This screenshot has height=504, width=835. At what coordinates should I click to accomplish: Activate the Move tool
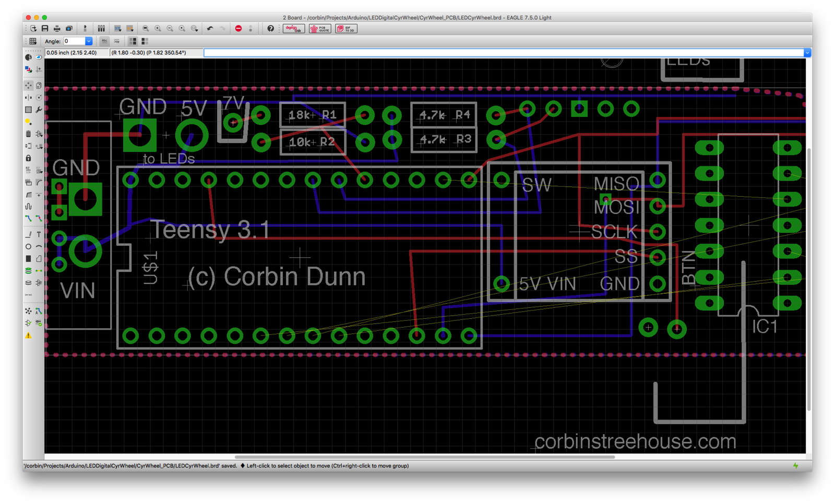pyautogui.click(x=28, y=85)
